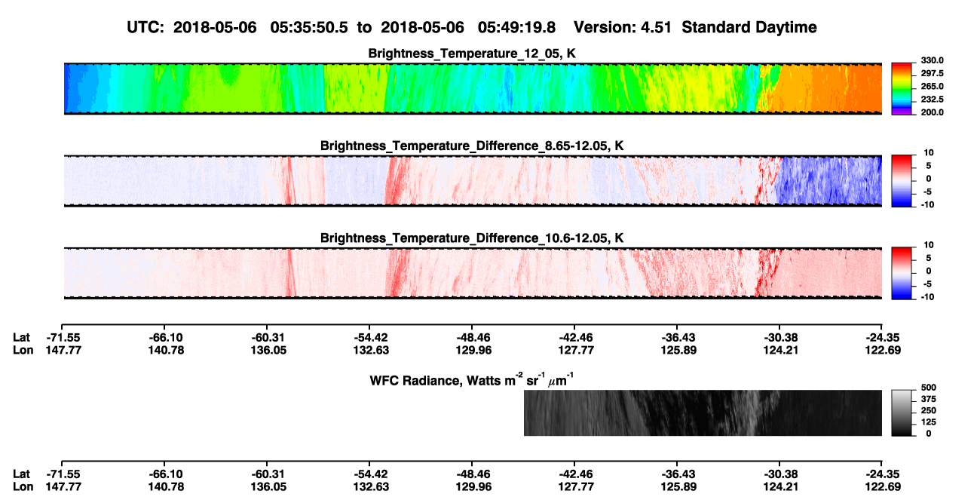Click the 10 label on the 8.65-12.05 colorbar
This screenshot has height=503, width=980.
[x=928, y=152]
